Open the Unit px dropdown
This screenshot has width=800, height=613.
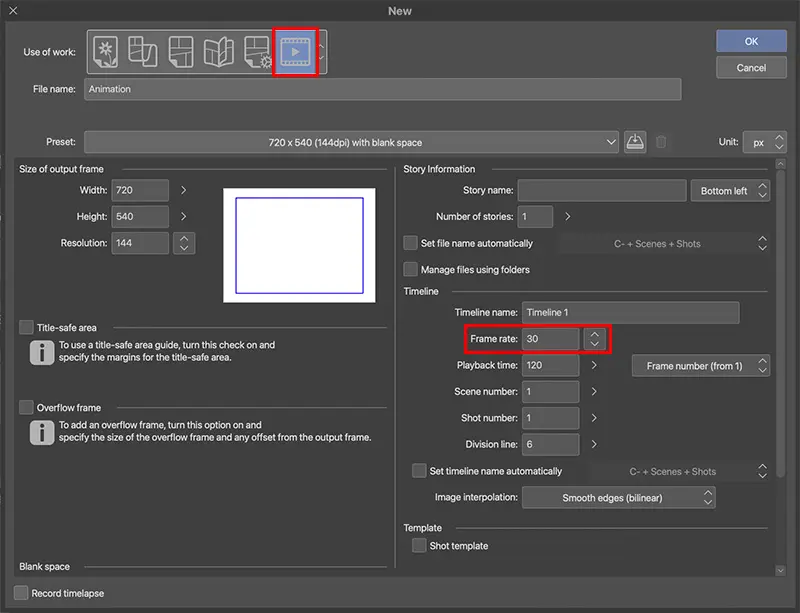[x=764, y=142]
